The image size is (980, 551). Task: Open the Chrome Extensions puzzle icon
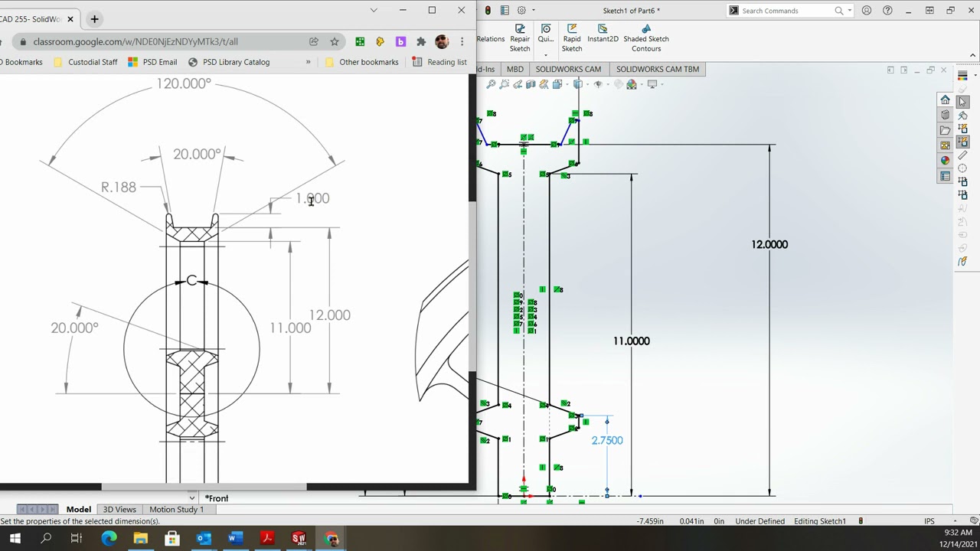421,41
